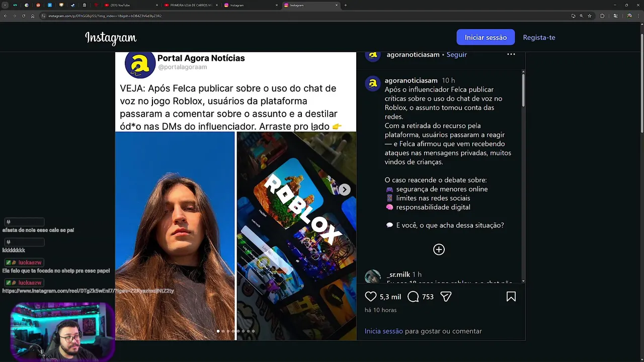
Task: Close the active Instagram tab
Action: (337, 5)
